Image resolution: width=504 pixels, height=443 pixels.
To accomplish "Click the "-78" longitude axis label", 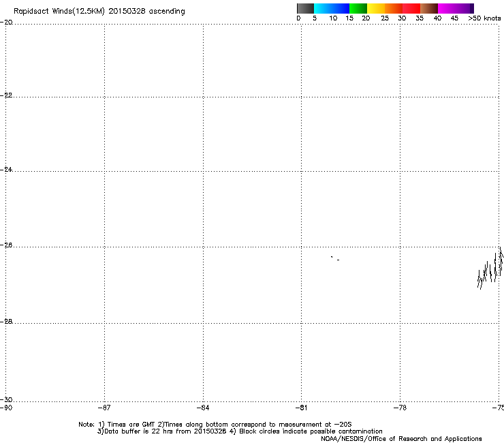I will pos(400,408).
